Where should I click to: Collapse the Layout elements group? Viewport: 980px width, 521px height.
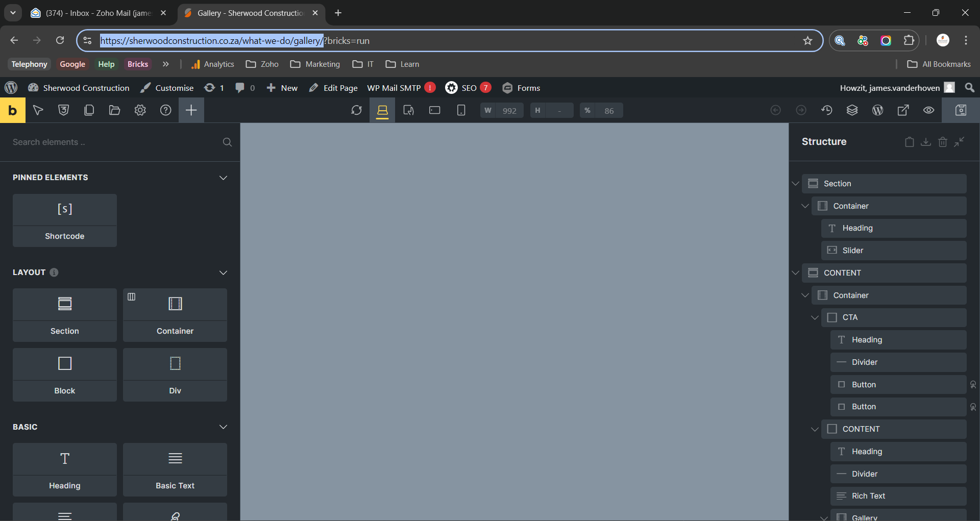(223, 272)
